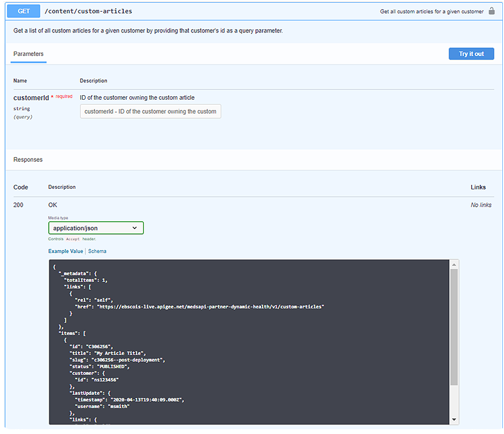Open the application/json media type dropdown
The width and height of the screenshot is (504, 434).
tap(96, 228)
